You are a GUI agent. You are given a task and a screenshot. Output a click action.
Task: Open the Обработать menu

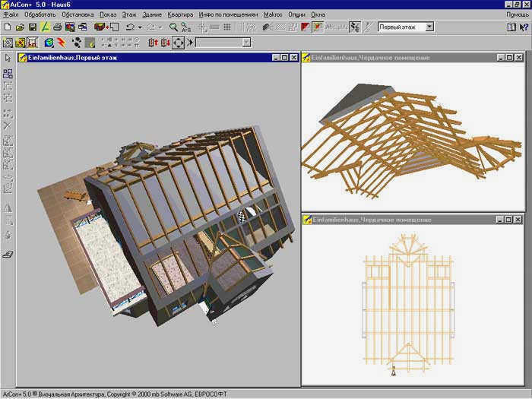click(40, 14)
